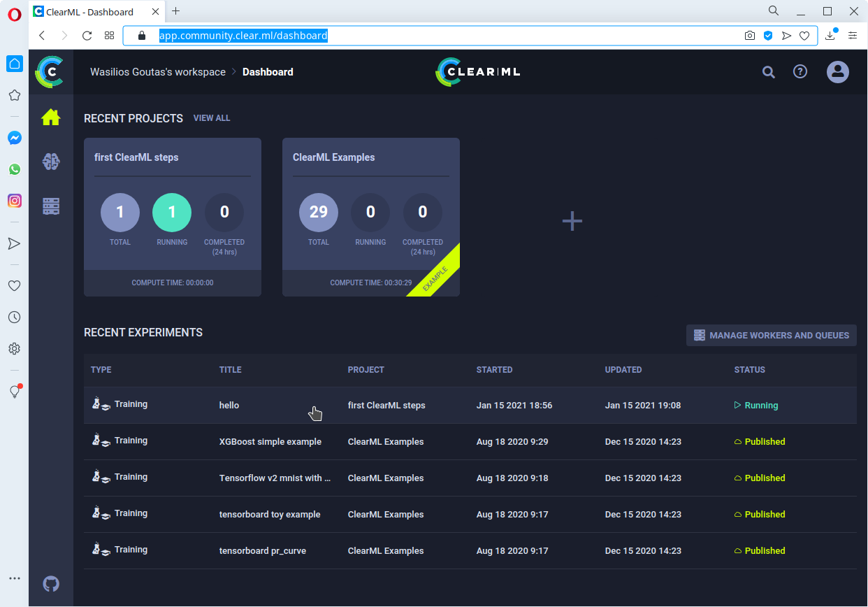868x607 pixels.
Task: Open the user profile avatar menu
Action: tap(837, 71)
